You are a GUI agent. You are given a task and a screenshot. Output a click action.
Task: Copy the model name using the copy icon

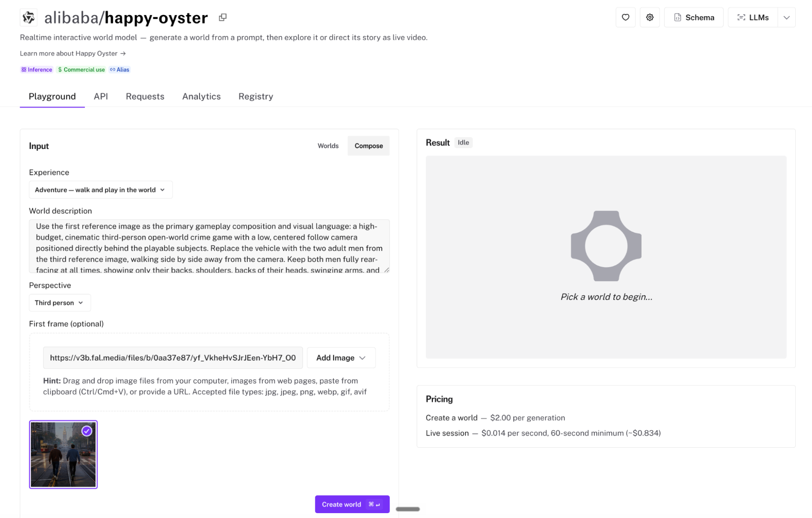pyautogui.click(x=223, y=17)
